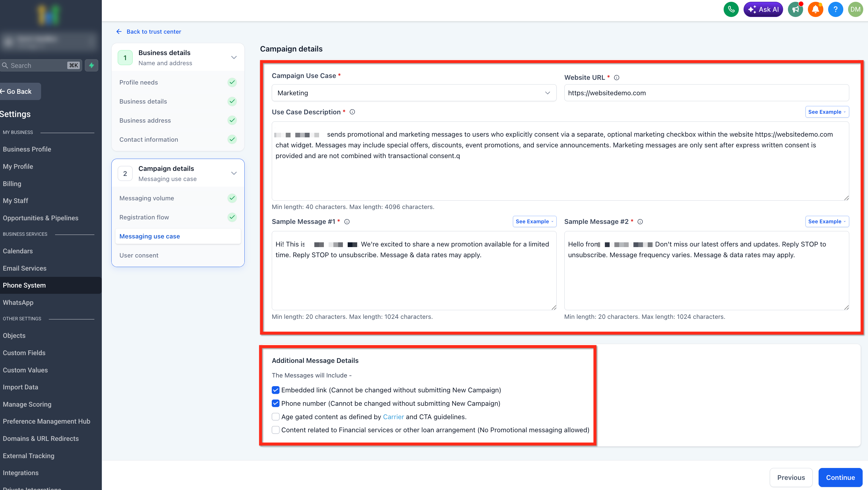Toggle the Phone number checkbox

tap(275, 403)
